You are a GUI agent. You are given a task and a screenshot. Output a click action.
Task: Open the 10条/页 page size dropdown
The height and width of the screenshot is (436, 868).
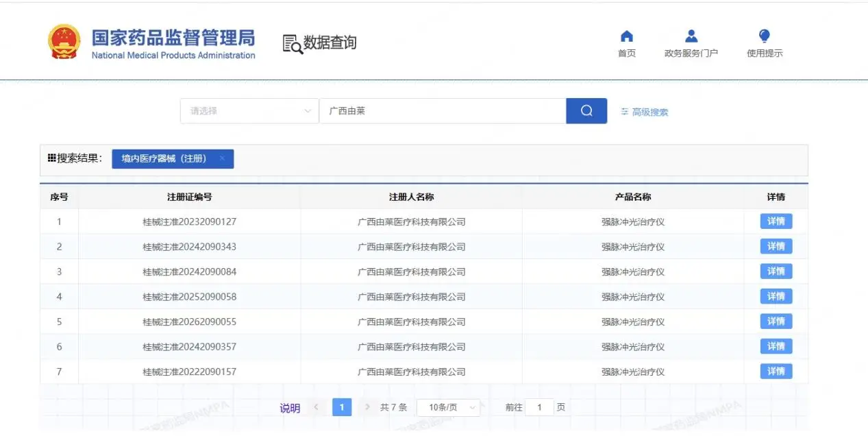tap(449, 407)
